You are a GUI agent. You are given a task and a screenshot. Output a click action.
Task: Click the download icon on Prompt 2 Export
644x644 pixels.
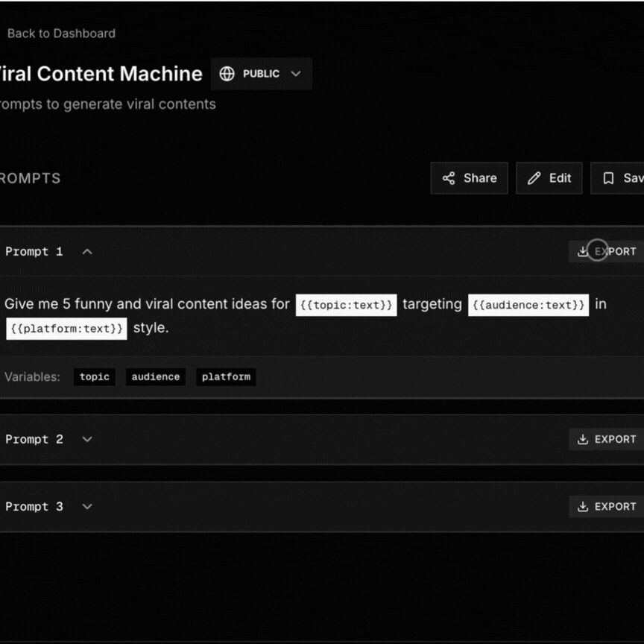click(x=584, y=439)
